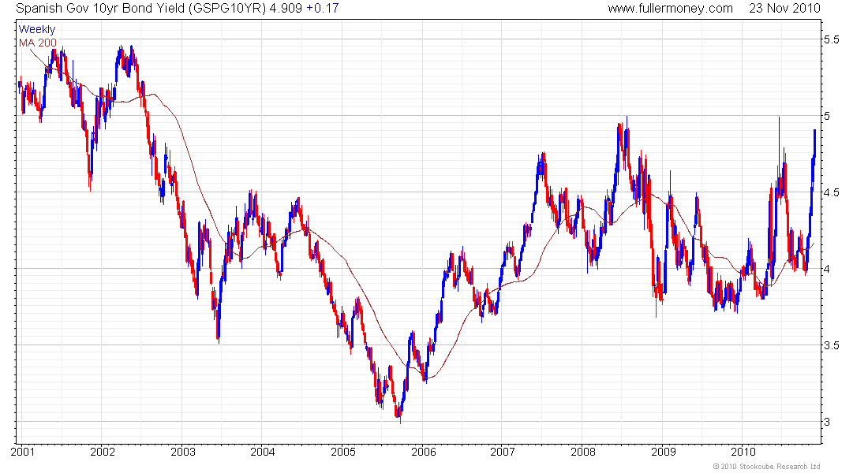Click the 'Weekly' legend label
This screenshot has width=868, height=473.
click(x=37, y=29)
